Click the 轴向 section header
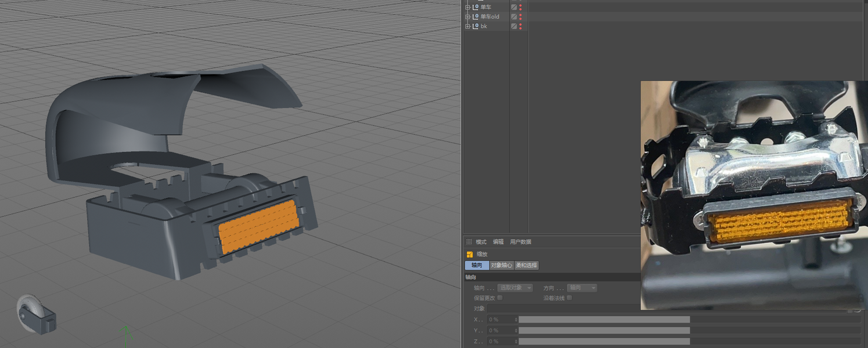Screen dimensions: 868x348 pos(552,277)
